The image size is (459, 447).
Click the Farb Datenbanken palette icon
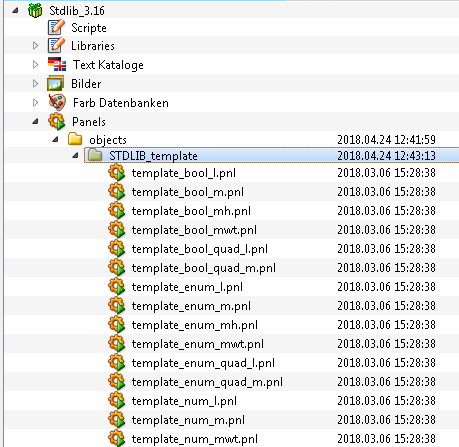pyautogui.click(x=57, y=102)
